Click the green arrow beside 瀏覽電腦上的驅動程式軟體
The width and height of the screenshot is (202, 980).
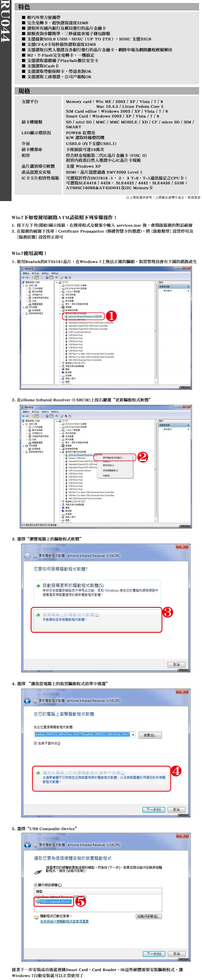(x=38, y=615)
